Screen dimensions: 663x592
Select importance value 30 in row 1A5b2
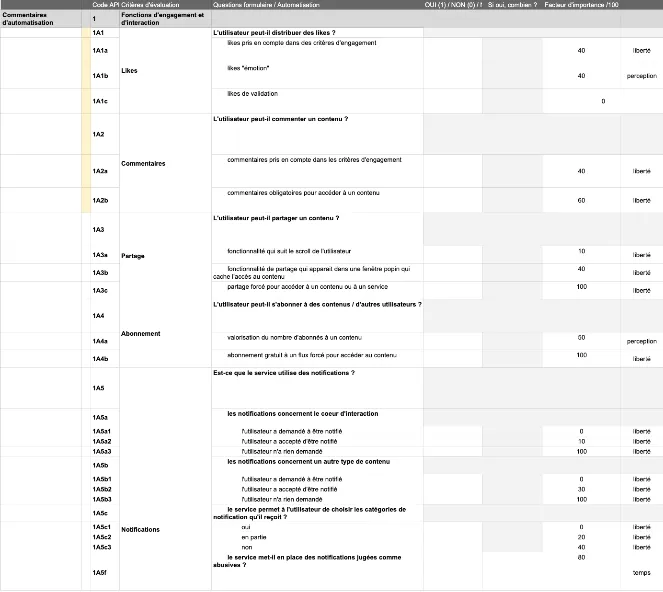581,489
